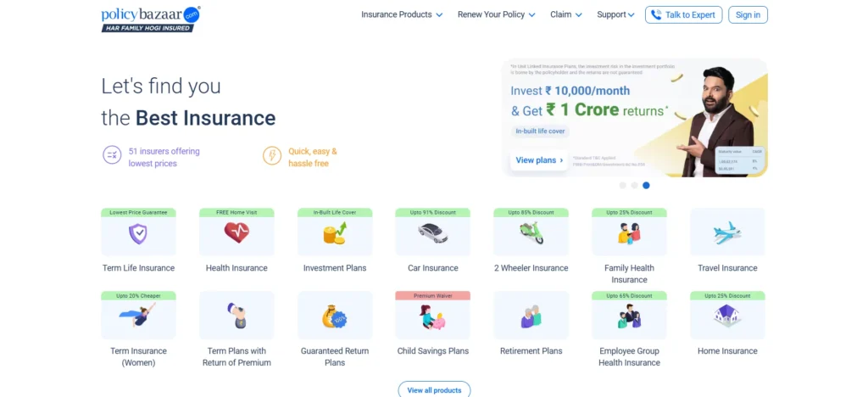Screen dimensions: 868x397
Task: Click the Invest 10,000/month banner image
Action: pyautogui.click(x=635, y=118)
